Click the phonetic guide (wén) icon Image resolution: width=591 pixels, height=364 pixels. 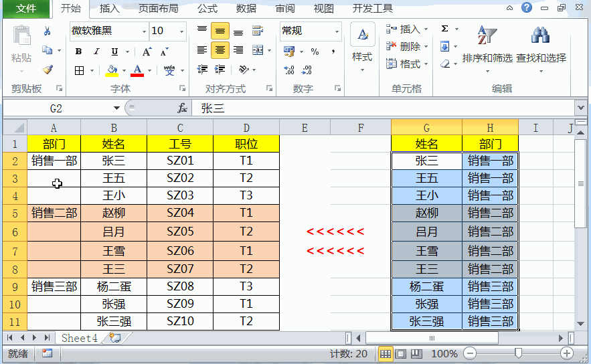point(169,70)
